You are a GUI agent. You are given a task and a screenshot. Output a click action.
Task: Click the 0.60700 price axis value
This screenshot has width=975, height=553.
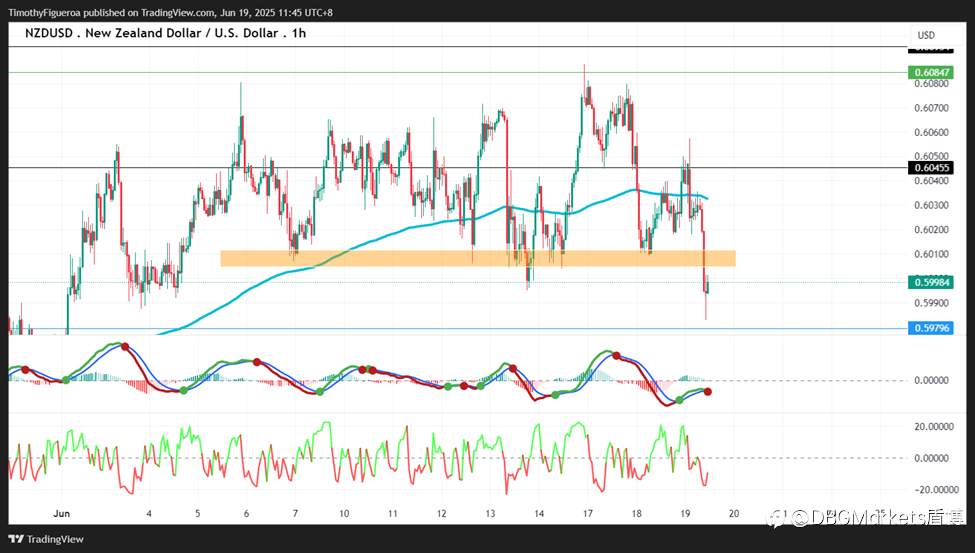(931, 108)
